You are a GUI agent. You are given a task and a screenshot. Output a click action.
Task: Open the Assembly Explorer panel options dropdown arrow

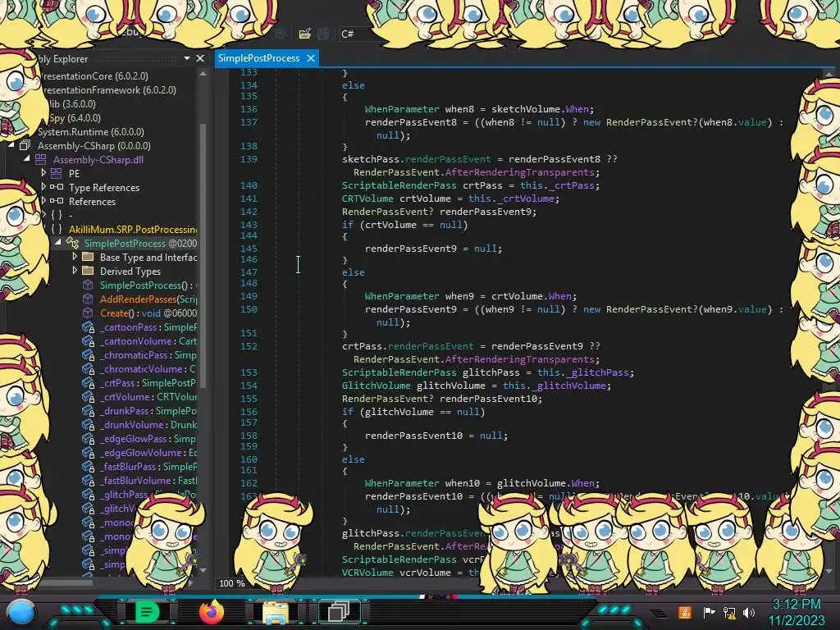[187, 58]
